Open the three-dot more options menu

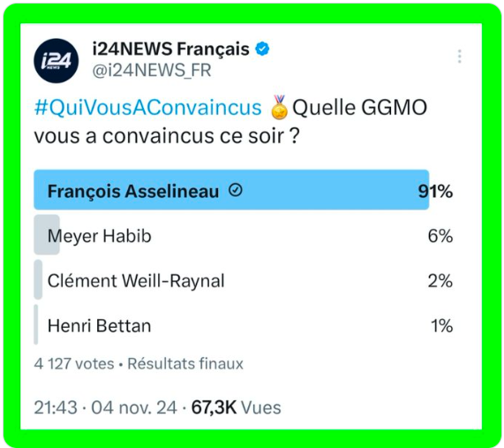[x=460, y=57]
